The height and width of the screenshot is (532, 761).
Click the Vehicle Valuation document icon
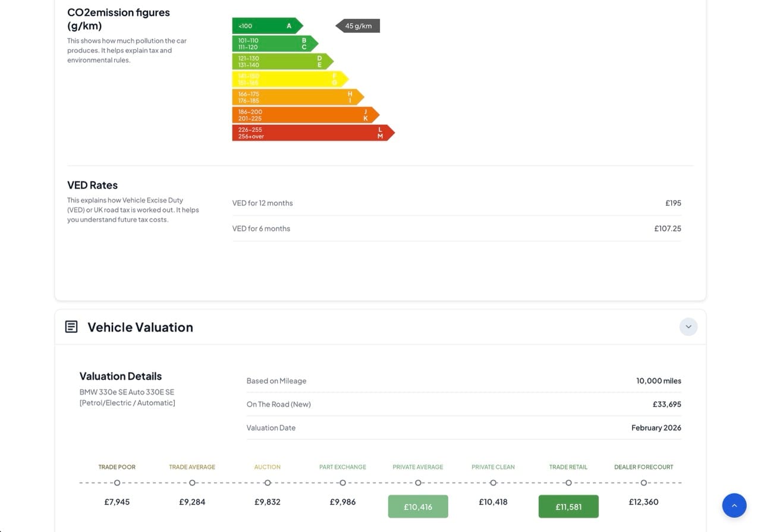pyautogui.click(x=71, y=327)
